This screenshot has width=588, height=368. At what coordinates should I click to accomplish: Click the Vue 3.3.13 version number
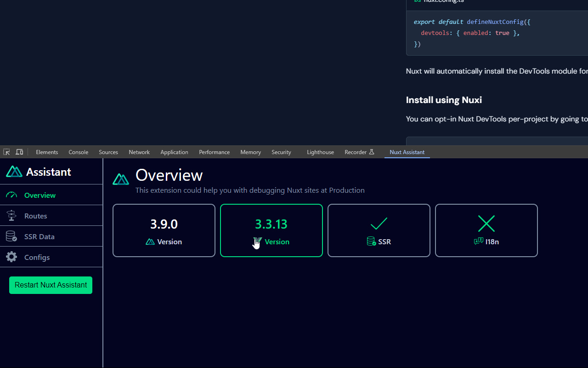[x=271, y=224]
